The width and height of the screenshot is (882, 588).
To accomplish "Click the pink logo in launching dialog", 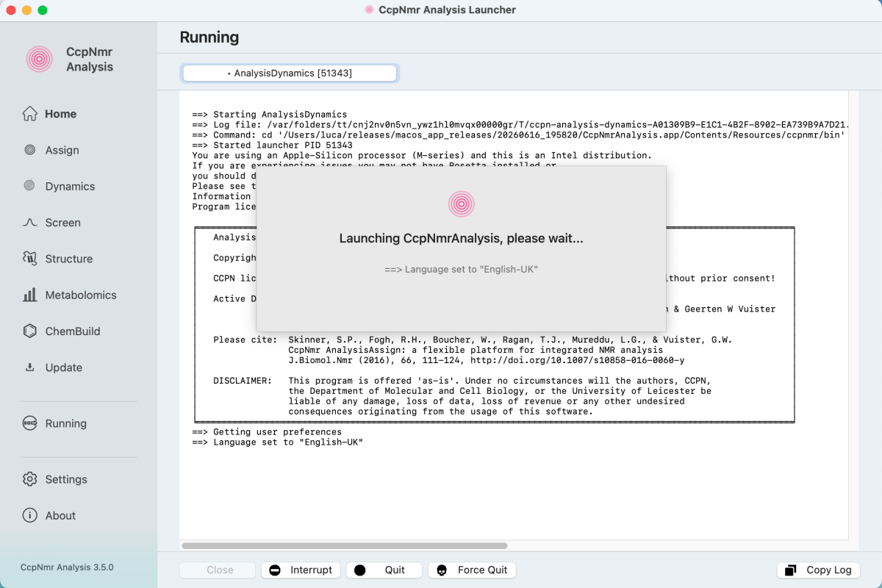I will [x=462, y=204].
